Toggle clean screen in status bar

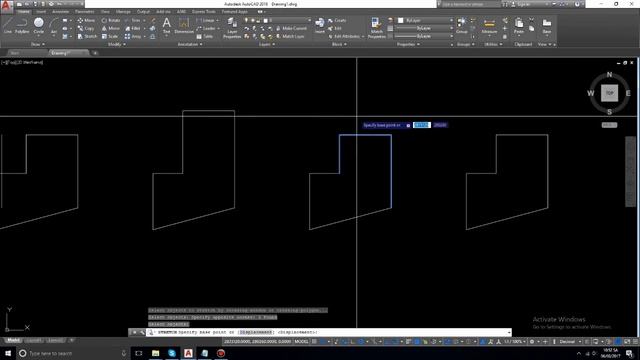627,342
